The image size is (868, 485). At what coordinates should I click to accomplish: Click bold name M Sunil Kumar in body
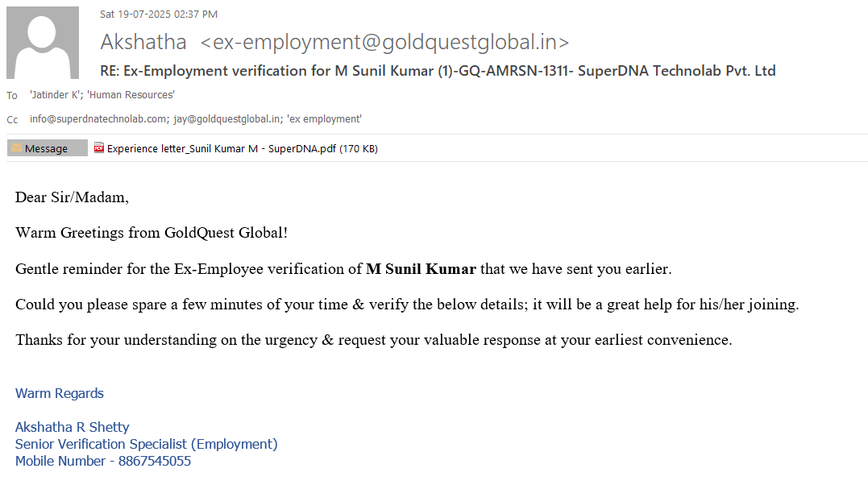pyautogui.click(x=421, y=269)
